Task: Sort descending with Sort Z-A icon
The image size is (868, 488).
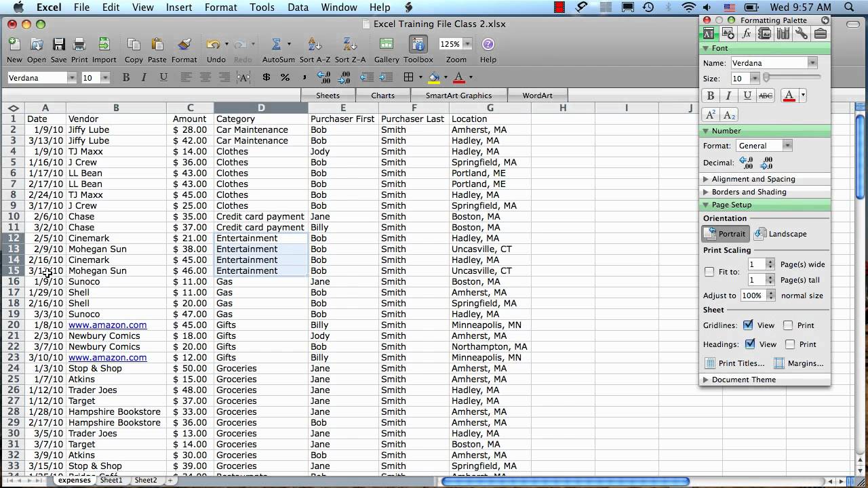Action: [350, 44]
